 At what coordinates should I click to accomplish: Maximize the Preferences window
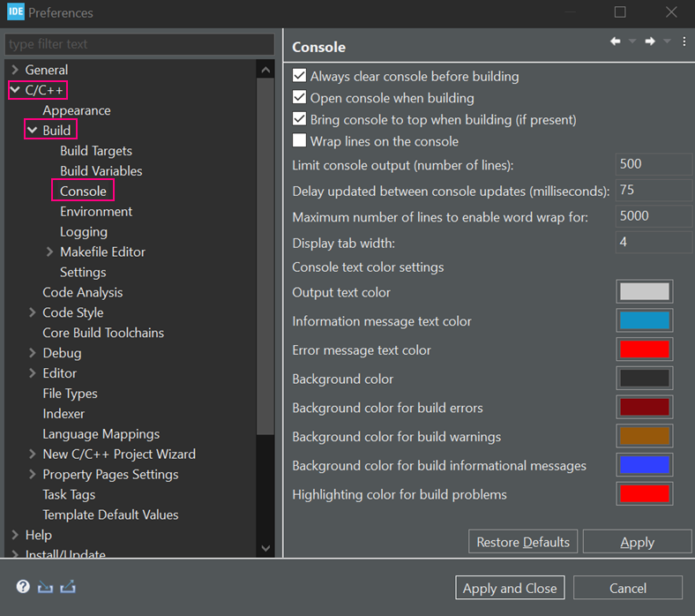[x=620, y=12]
